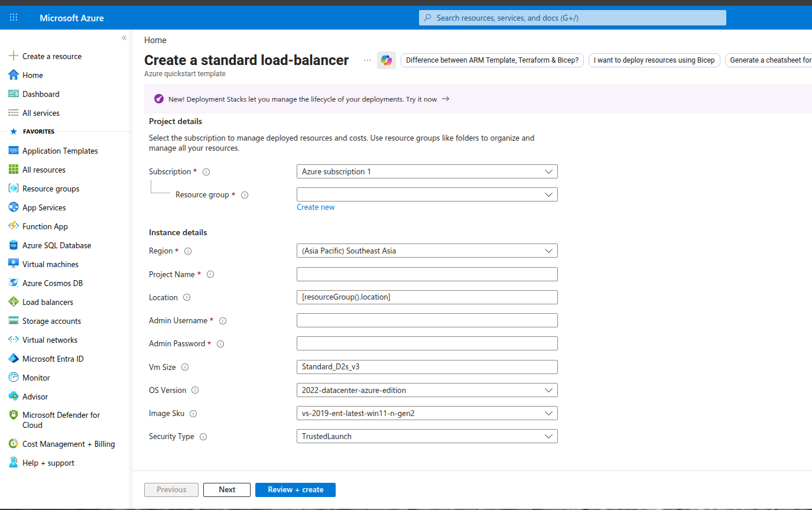The image size is (812, 510).
Task: Collapse the sidebar with the double chevron
Action: (124, 38)
